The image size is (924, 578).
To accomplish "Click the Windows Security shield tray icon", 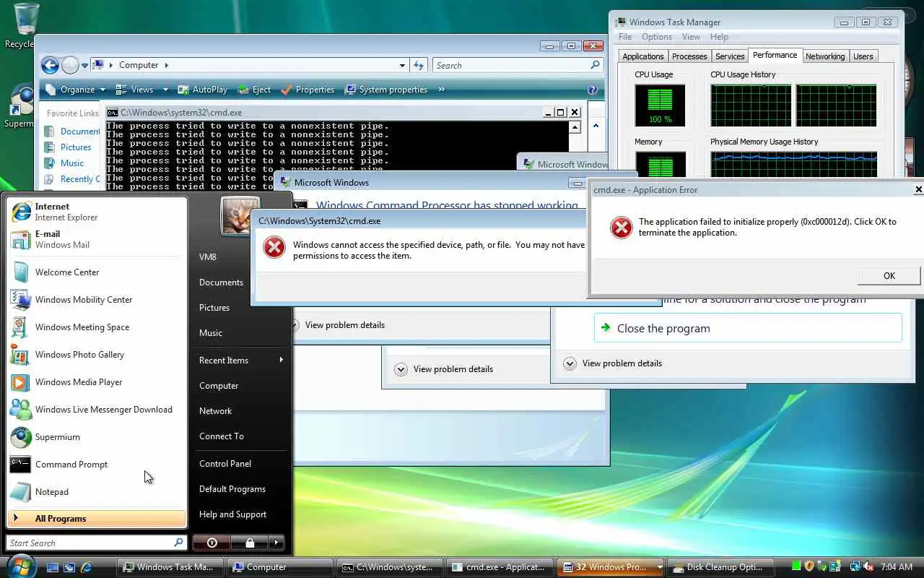I will [x=809, y=566].
